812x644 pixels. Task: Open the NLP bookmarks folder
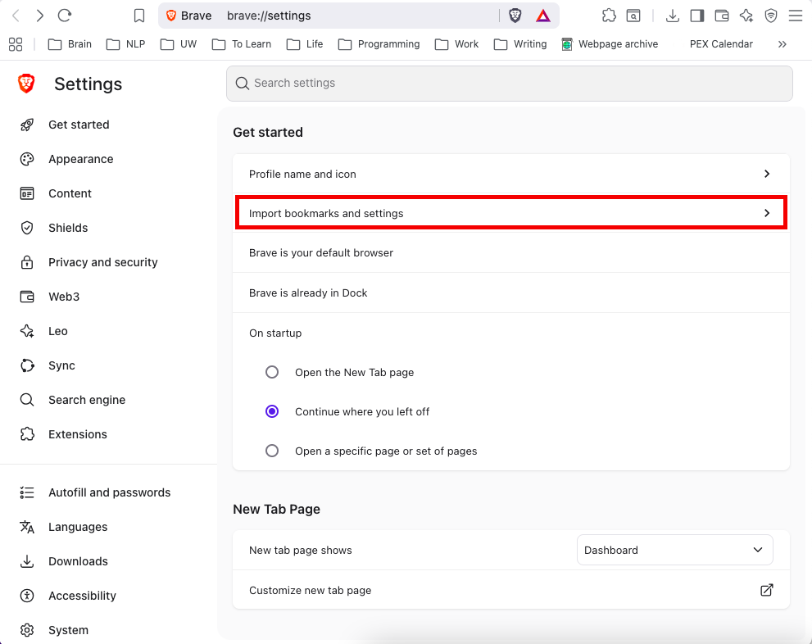click(x=126, y=44)
